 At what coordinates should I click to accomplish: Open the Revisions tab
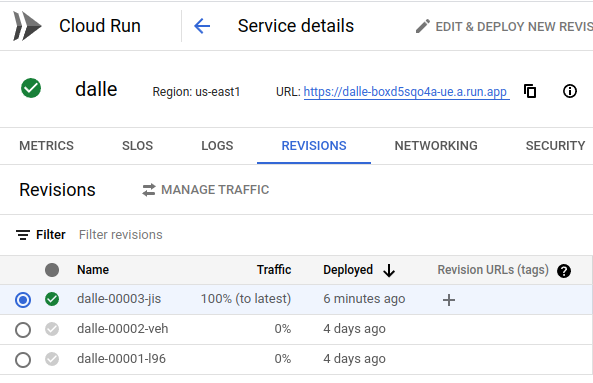[x=314, y=146]
